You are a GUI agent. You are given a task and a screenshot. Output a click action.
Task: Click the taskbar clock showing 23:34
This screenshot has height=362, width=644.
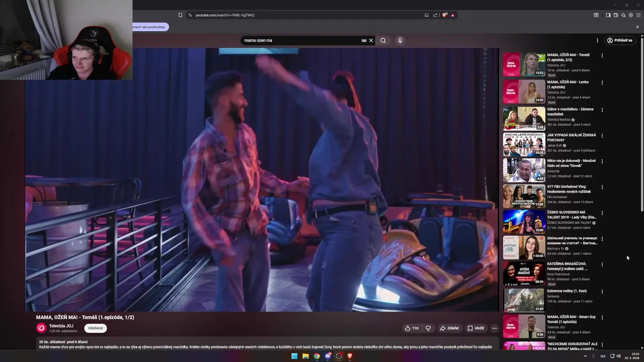[631, 356]
